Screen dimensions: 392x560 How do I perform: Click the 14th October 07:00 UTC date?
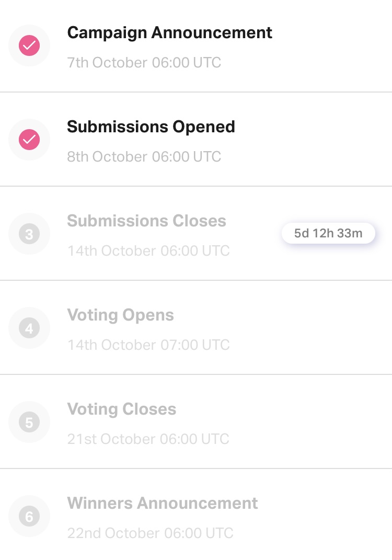(148, 345)
